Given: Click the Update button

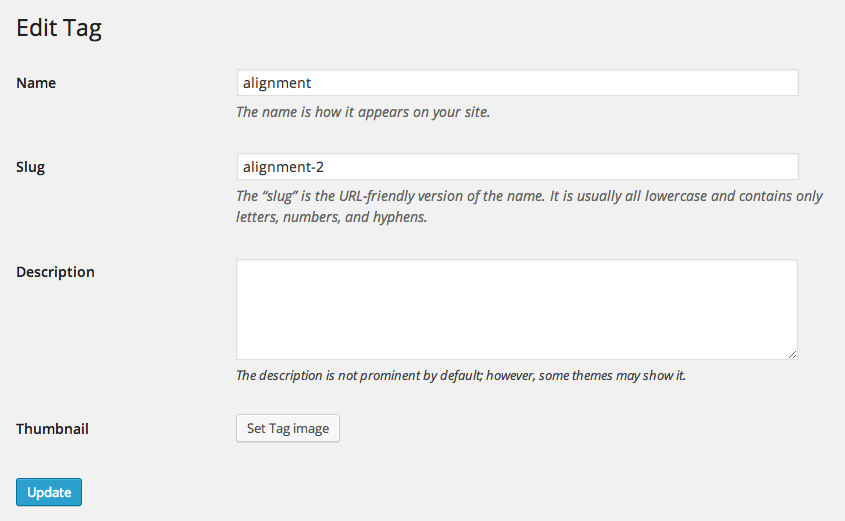Looking at the screenshot, I should point(49,492).
